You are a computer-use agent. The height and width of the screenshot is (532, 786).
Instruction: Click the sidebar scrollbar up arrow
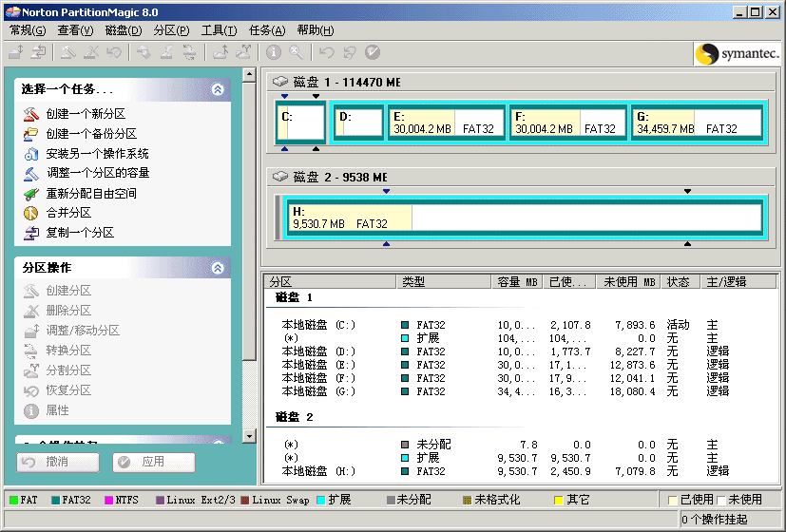pos(249,75)
